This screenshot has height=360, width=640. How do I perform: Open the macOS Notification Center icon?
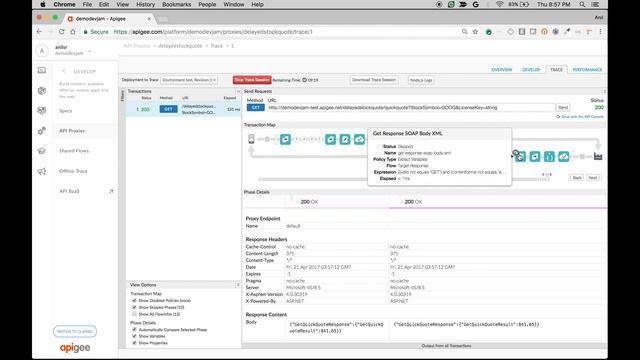pyautogui.click(x=596, y=4)
